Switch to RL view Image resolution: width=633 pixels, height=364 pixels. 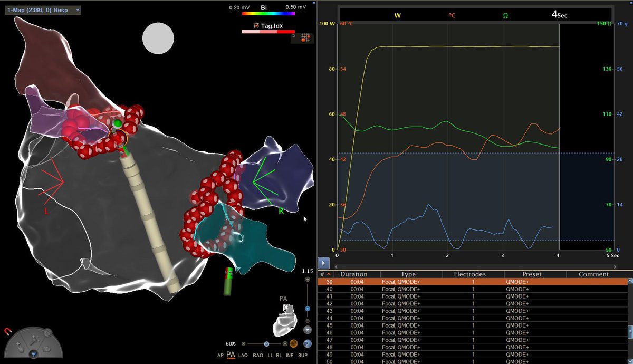pos(279,356)
